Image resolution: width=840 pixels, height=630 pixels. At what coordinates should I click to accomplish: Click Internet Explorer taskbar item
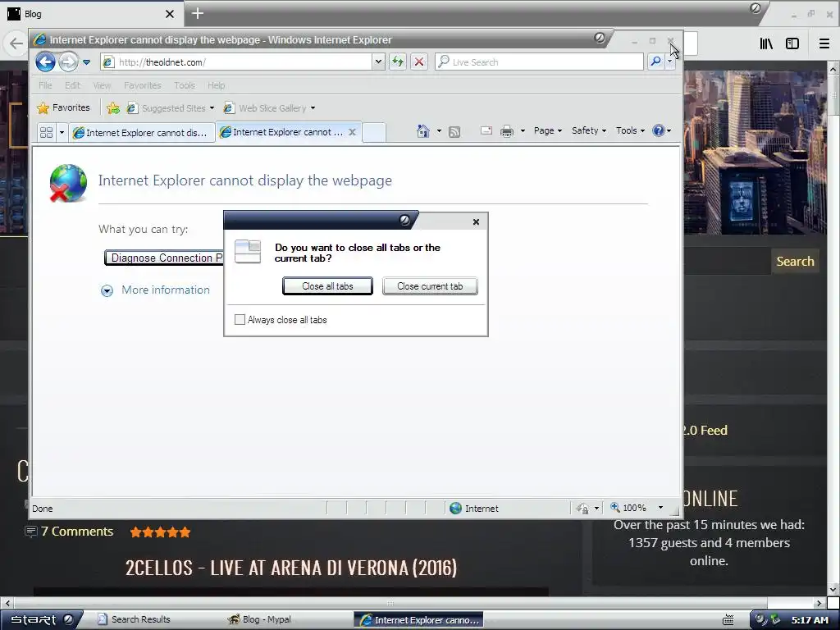tap(418, 620)
